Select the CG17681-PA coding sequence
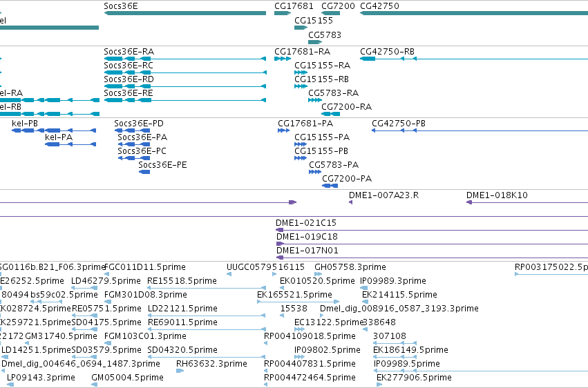The width and height of the screenshot is (588, 388). 283,130
